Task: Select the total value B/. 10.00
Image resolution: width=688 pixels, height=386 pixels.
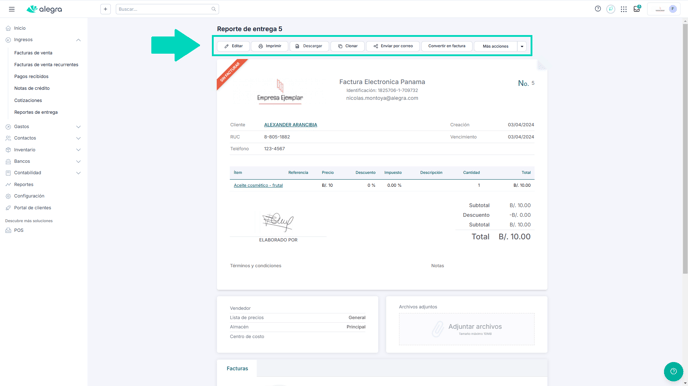Action: pyautogui.click(x=514, y=237)
